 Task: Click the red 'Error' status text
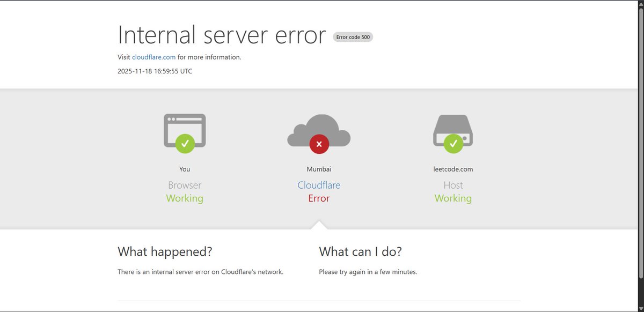[x=319, y=198]
